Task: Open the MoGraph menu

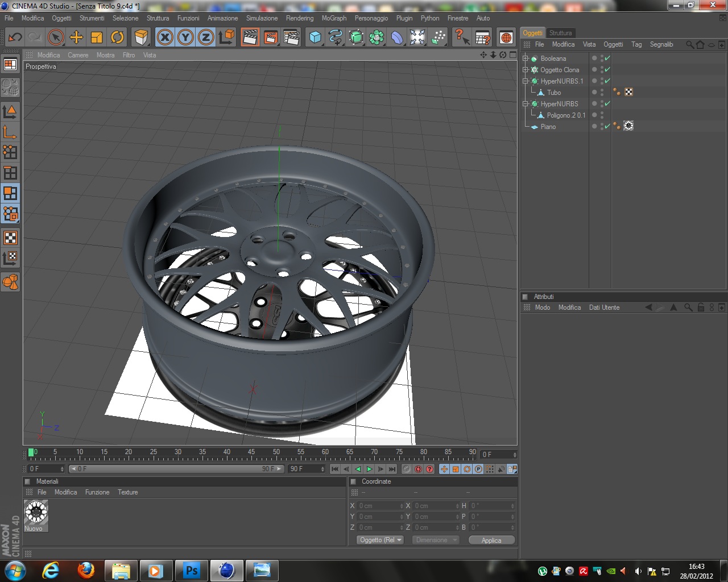Action: [334, 18]
